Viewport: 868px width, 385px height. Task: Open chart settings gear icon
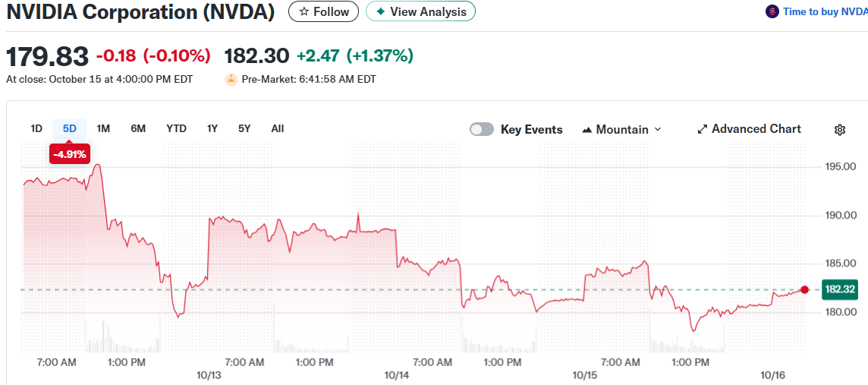tap(840, 130)
